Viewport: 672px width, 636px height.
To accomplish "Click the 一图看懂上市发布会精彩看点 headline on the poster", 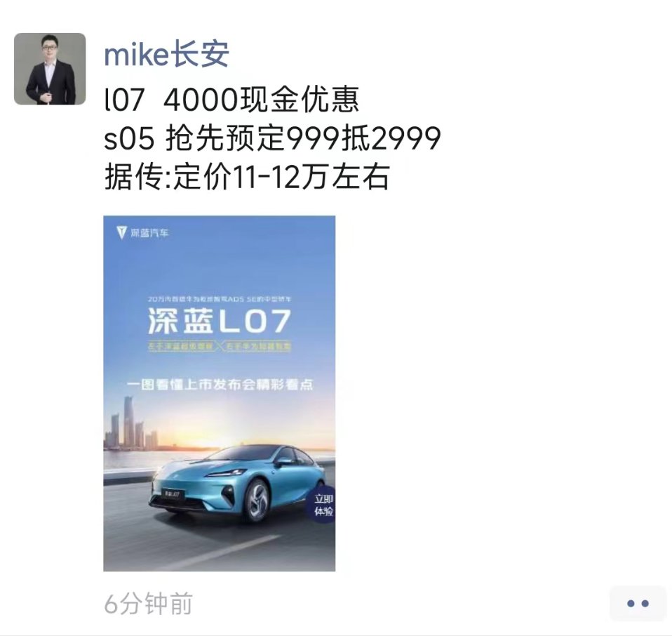I will (220, 384).
